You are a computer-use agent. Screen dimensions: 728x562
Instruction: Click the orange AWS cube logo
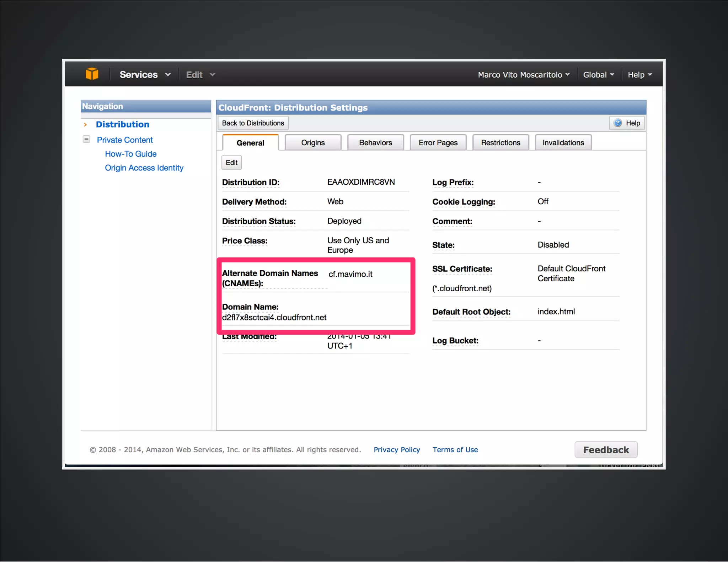click(x=92, y=74)
